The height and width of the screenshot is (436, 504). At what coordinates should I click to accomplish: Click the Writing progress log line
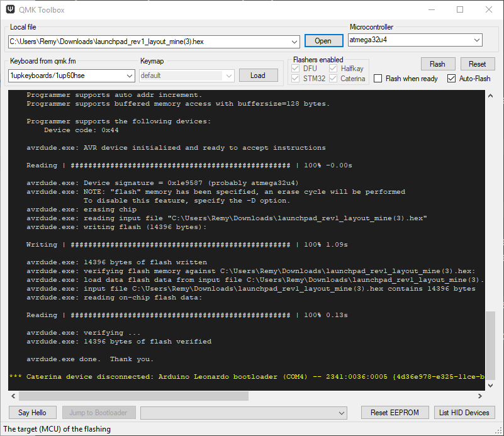coord(187,245)
